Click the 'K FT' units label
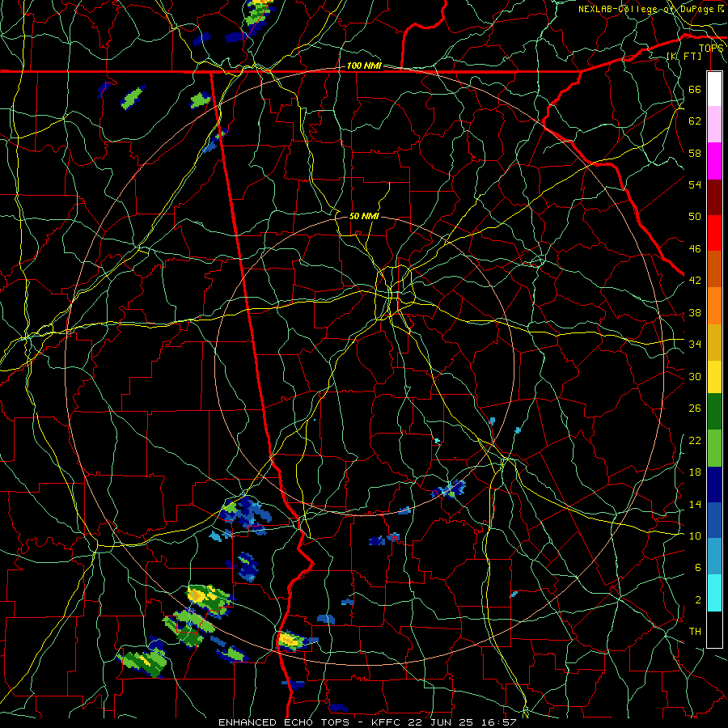Image resolution: width=728 pixels, height=728 pixels. click(x=684, y=56)
